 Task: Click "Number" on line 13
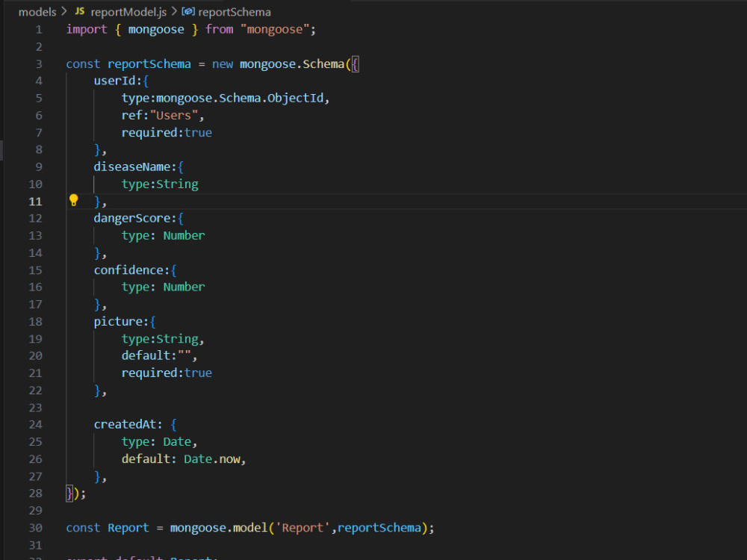coord(184,235)
